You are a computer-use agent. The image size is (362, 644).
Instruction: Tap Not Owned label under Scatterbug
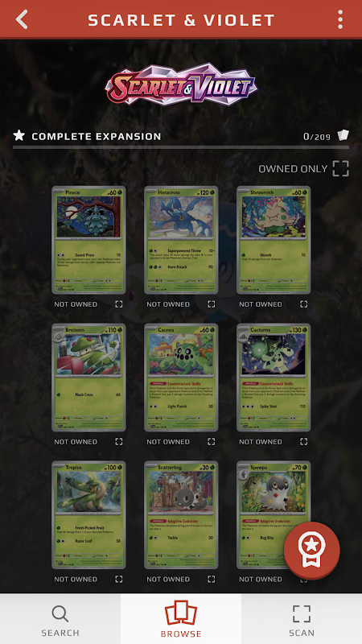pos(168,579)
